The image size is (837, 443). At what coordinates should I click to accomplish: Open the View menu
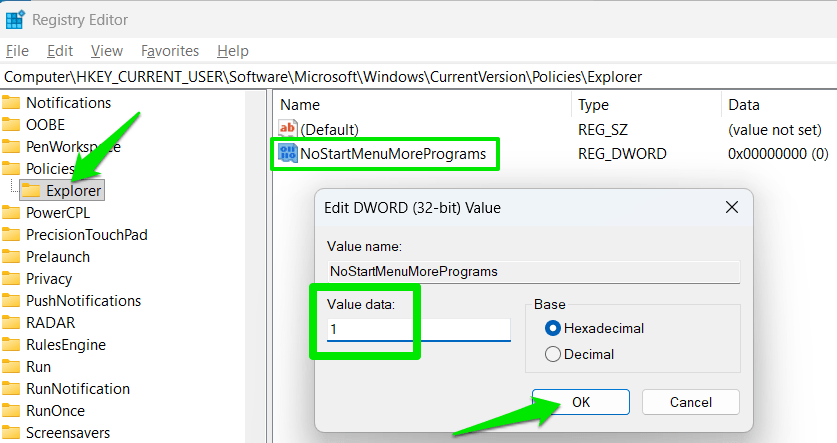[107, 51]
